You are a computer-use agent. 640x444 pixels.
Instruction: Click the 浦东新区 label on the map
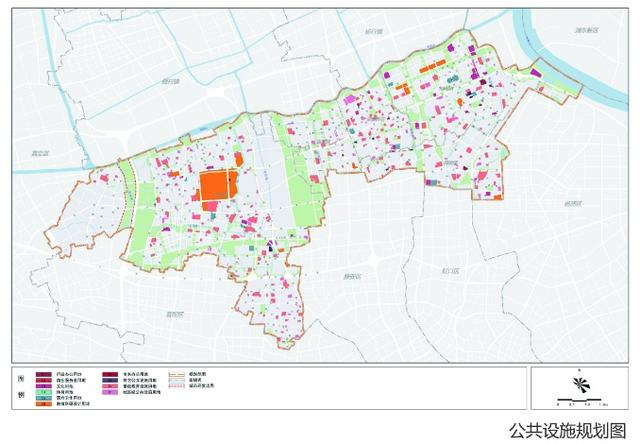(587, 30)
